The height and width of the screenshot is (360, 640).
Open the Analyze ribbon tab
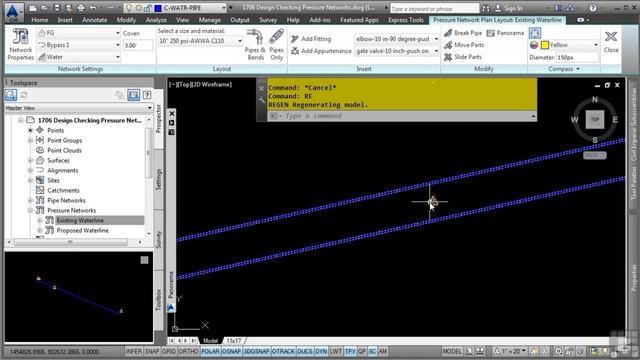[156, 20]
